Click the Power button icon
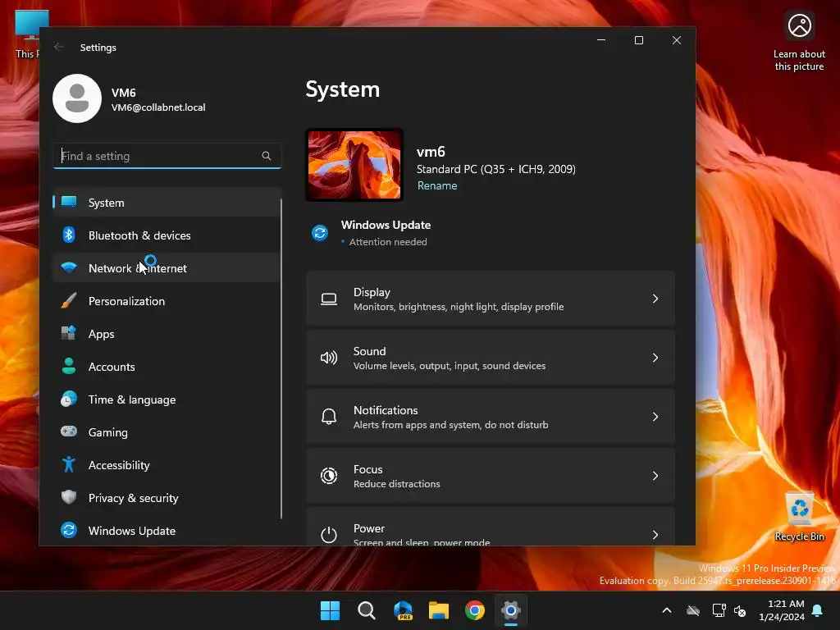 coord(329,535)
